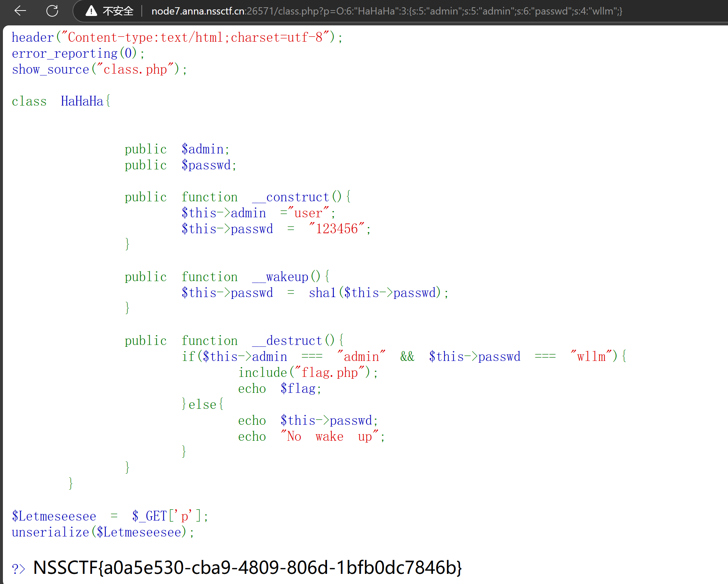728x584 pixels.
Task: Click the "No wake up" echo line
Action: coord(311,436)
